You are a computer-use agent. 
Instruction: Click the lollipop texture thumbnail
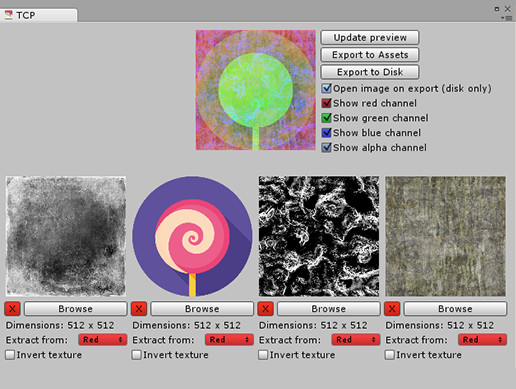click(x=192, y=236)
